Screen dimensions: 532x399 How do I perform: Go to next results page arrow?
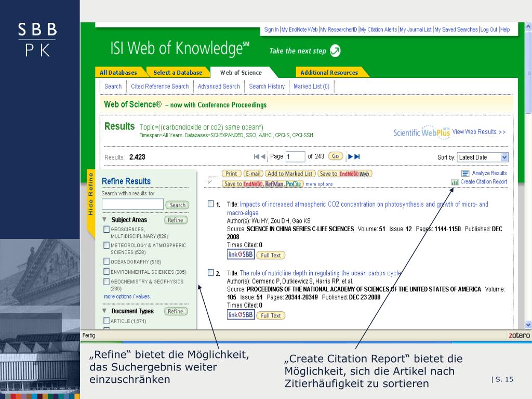(351, 156)
